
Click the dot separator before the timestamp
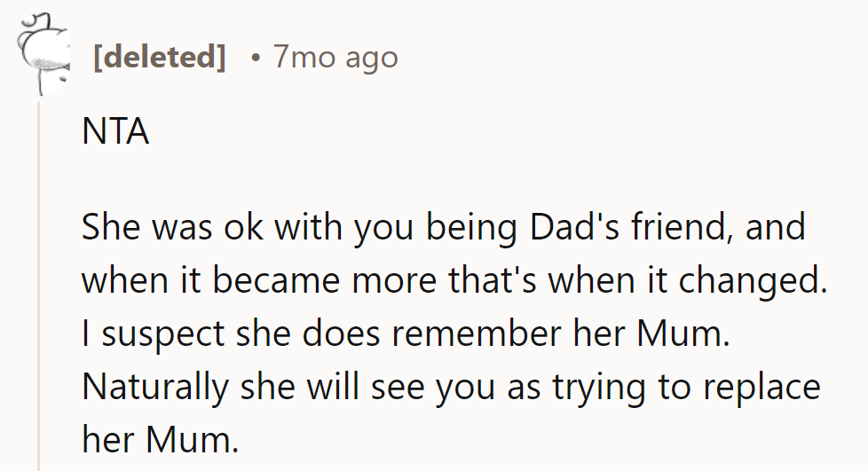tap(256, 59)
